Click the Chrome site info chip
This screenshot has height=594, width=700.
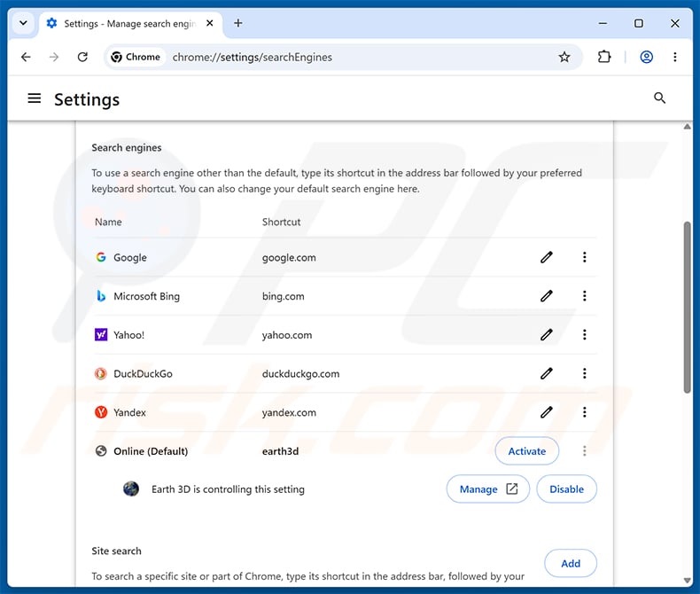[136, 57]
